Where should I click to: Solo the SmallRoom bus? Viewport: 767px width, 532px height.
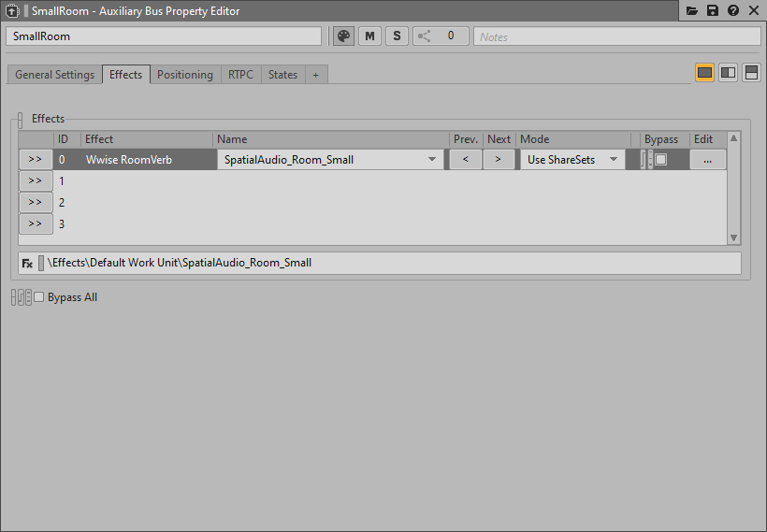click(x=397, y=36)
